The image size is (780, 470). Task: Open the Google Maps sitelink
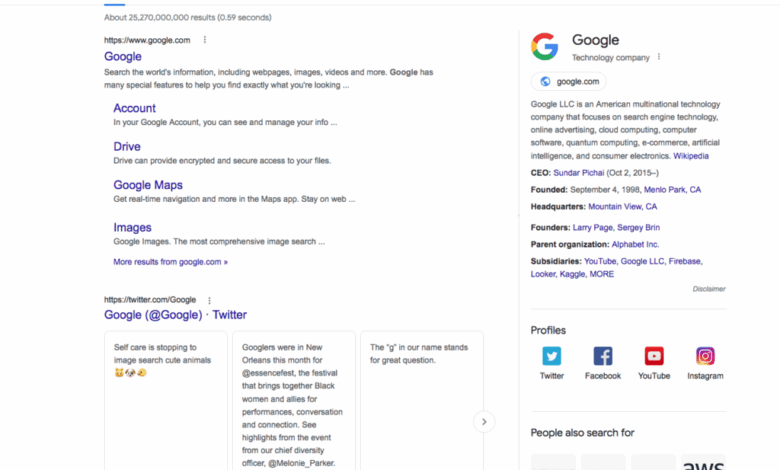(x=148, y=185)
